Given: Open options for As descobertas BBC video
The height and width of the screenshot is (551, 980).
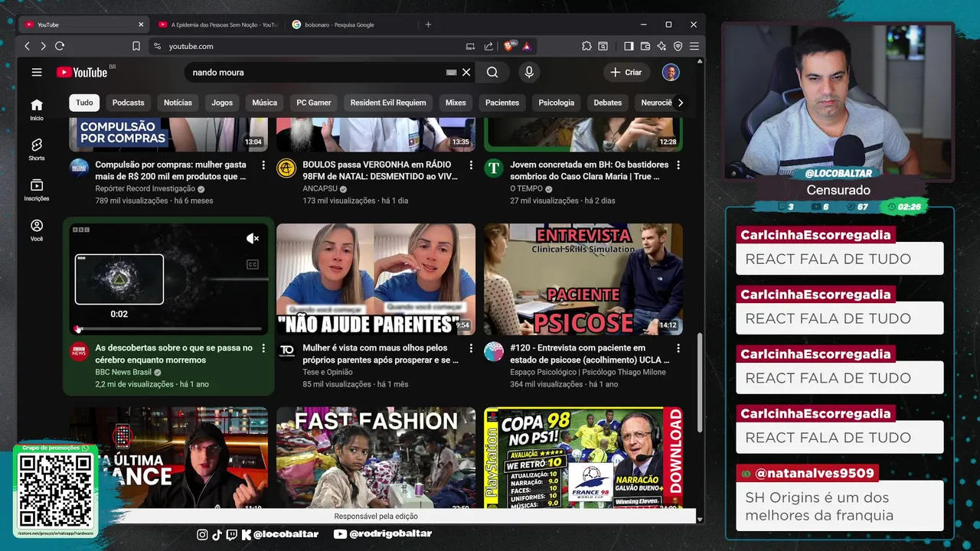Looking at the screenshot, I should 263,348.
